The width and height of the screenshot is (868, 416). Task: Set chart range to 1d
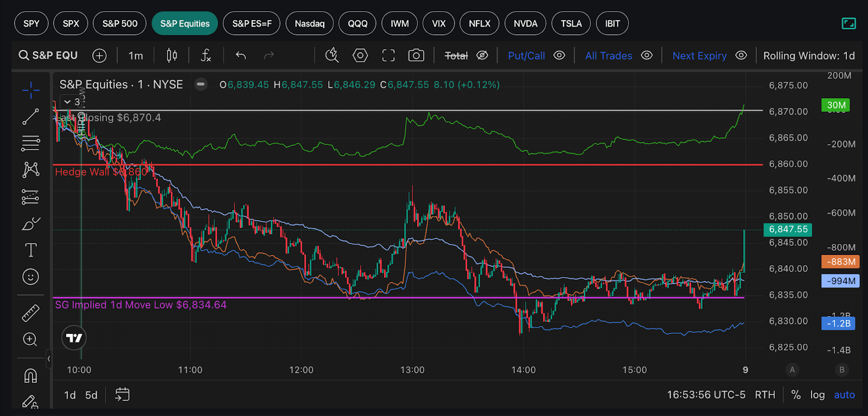tap(70, 395)
